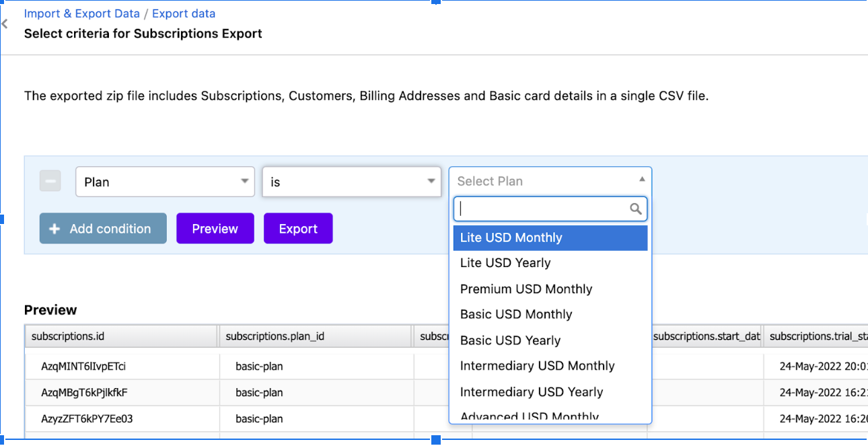The width and height of the screenshot is (868, 448).
Task: Click the Add condition button
Action: pos(103,229)
